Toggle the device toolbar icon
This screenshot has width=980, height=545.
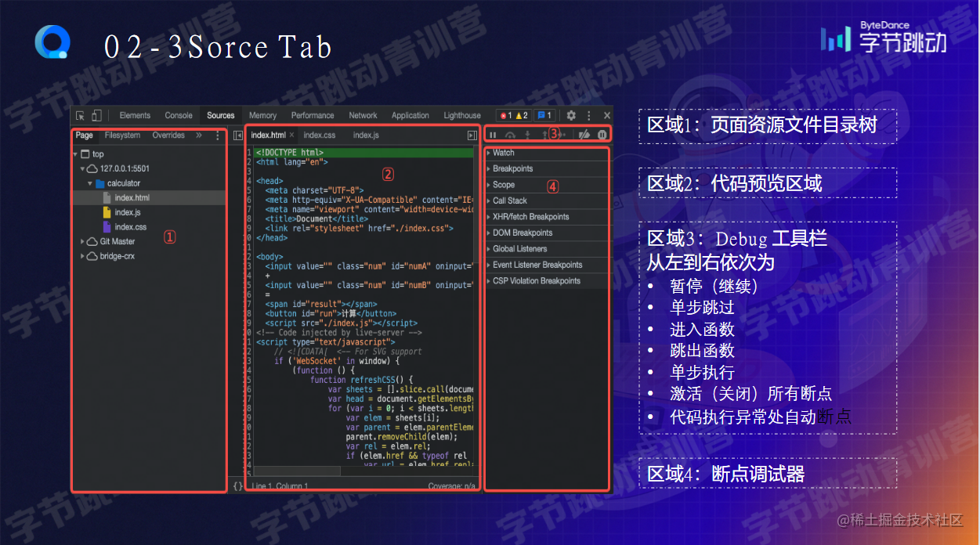tap(96, 115)
